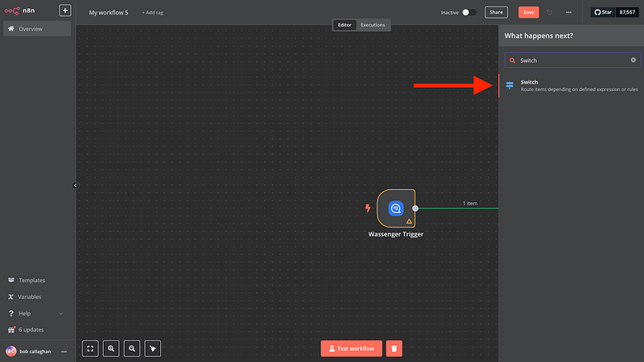
Task: Collapse the left sidebar with chevron
Action: point(76,185)
